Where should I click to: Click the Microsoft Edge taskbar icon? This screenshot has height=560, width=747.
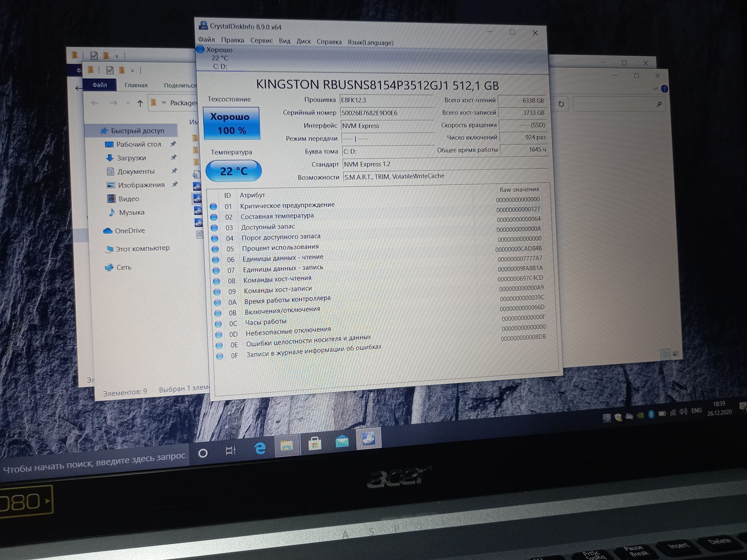260,448
